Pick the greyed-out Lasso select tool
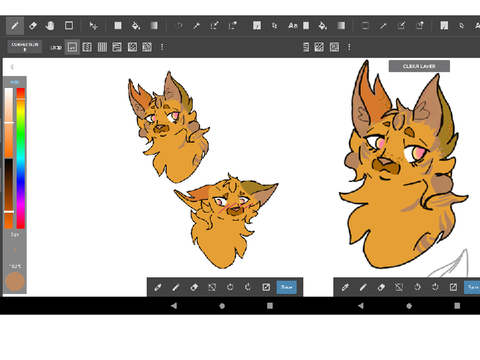 pos(179,26)
